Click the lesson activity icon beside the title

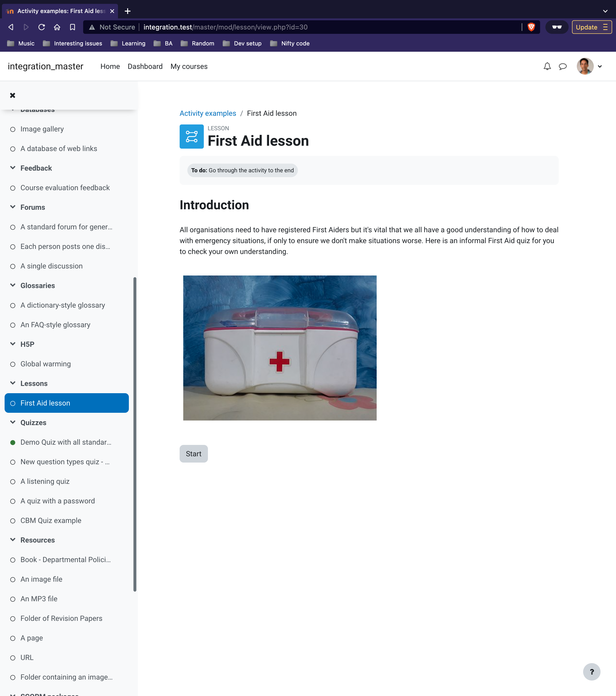click(x=191, y=137)
